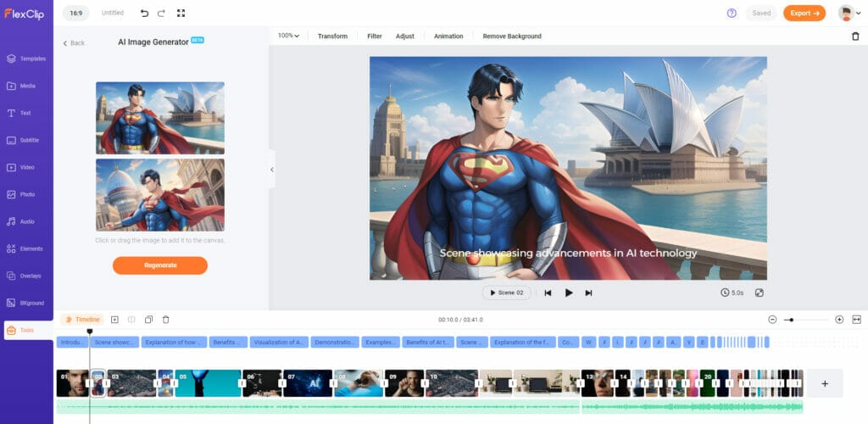Image resolution: width=868 pixels, height=424 pixels.
Task: Open the Templates panel in sidebar
Action: pos(26,59)
